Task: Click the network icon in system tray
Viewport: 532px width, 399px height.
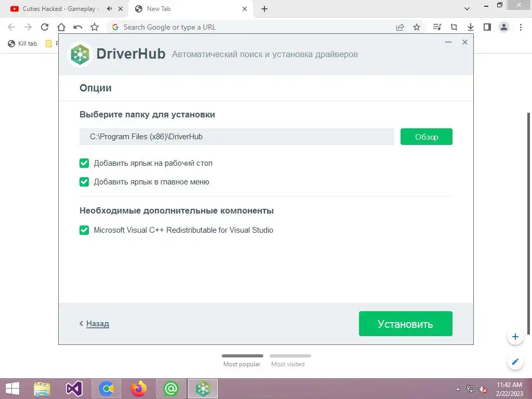Action: pyautogui.click(x=470, y=389)
